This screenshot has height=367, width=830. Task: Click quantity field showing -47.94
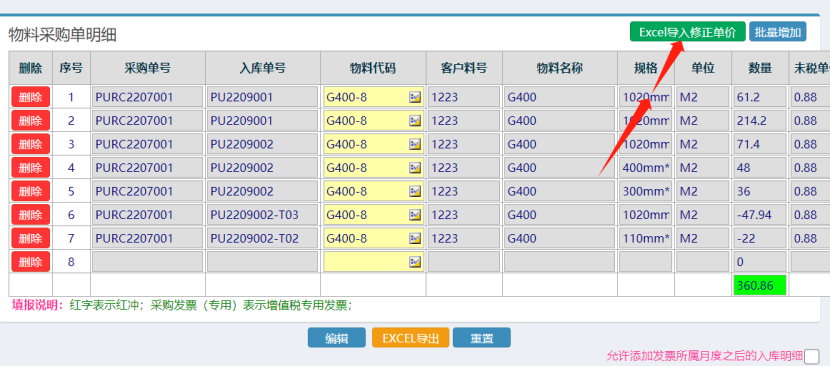[x=760, y=215]
